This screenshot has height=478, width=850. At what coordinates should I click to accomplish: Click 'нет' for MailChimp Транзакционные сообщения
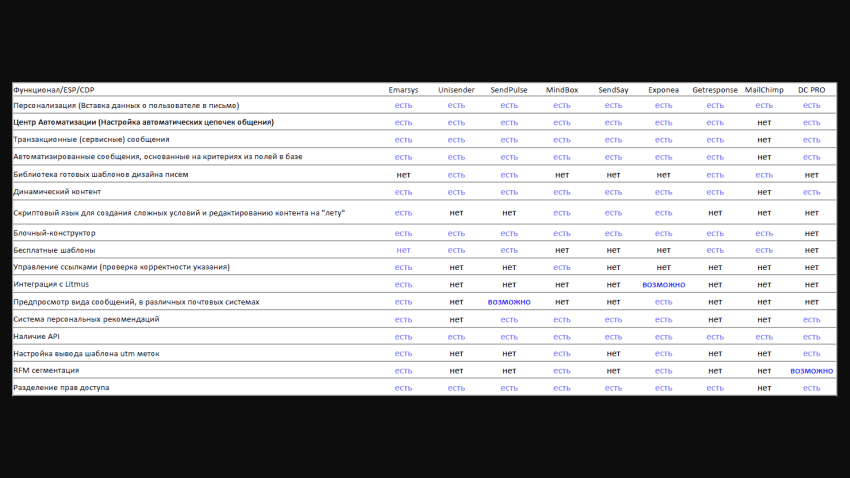click(x=764, y=140)
